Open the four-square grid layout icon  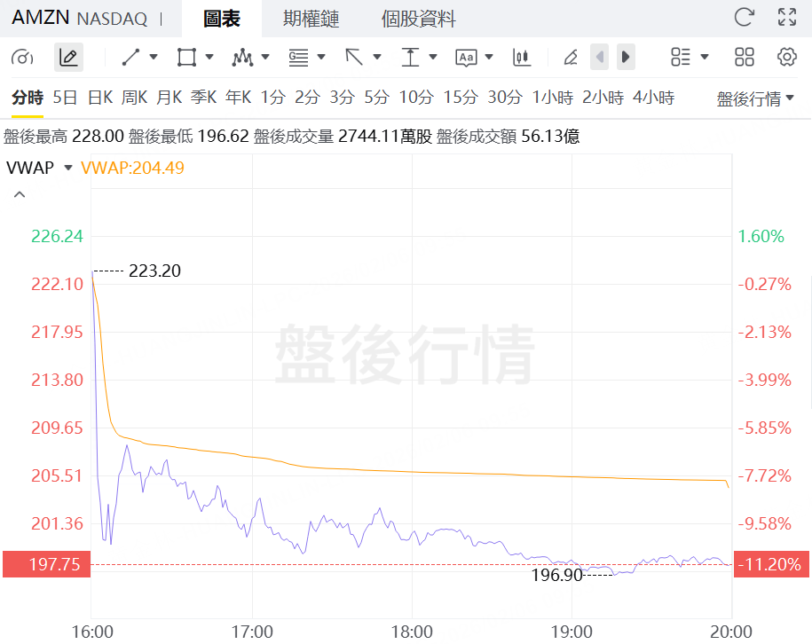tap(745, 57)
